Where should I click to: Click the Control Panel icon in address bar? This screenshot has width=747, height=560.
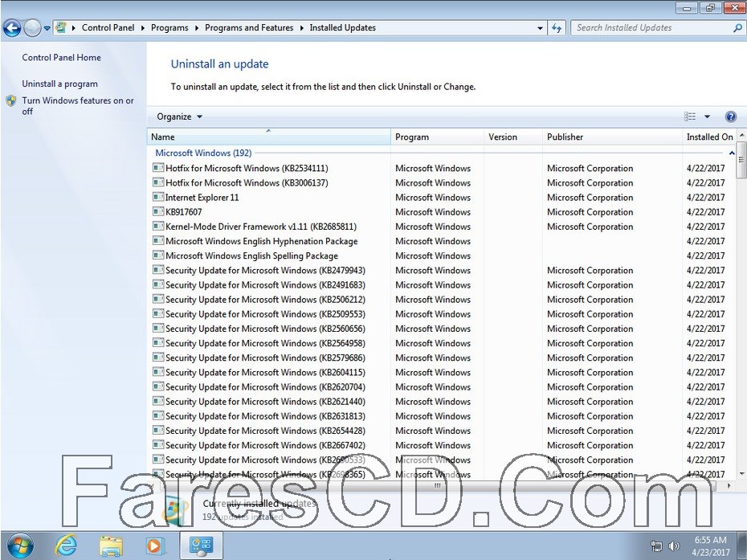click(60, 27)
